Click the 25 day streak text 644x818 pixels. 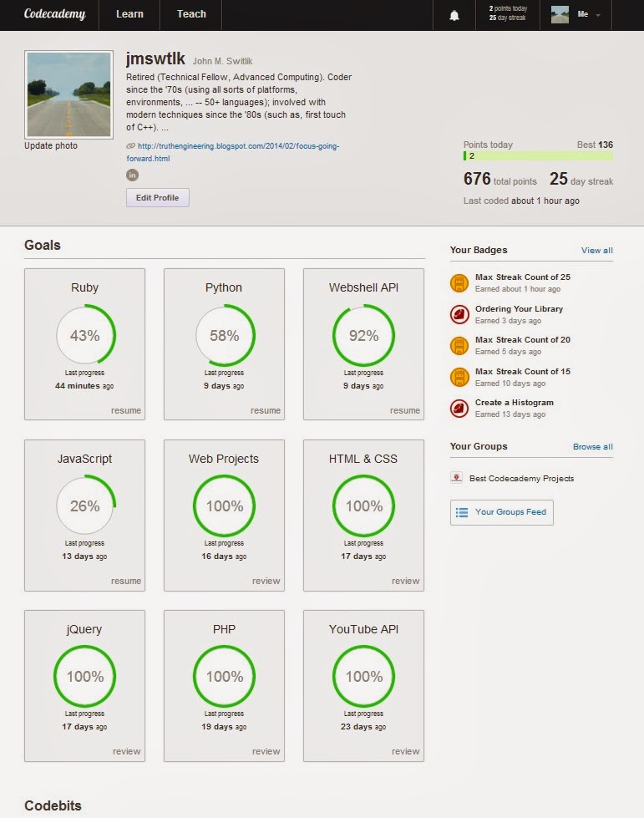581,179
